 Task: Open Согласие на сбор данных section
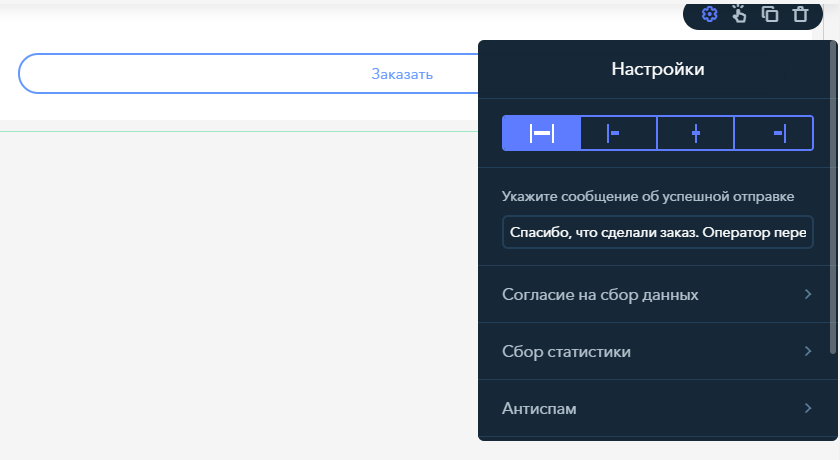[657, 294]
